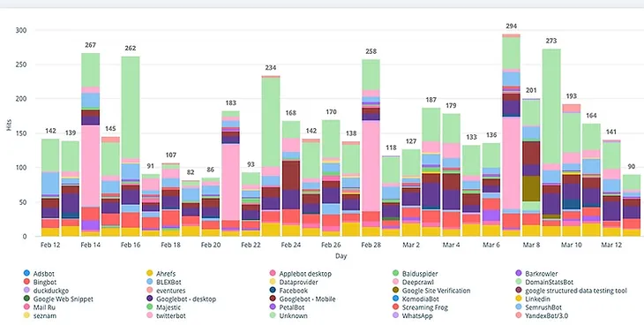Image resolution: width=644 pixels, height=326 pixels.
Task: Click the YandexBot/3.0 legend item
Action: coord(543,315)
